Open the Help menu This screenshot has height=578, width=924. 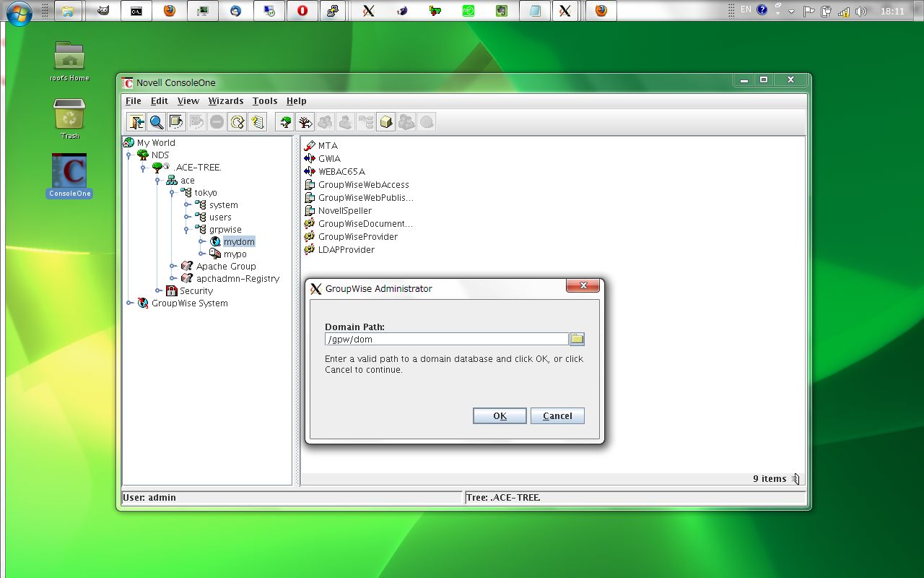297,101
